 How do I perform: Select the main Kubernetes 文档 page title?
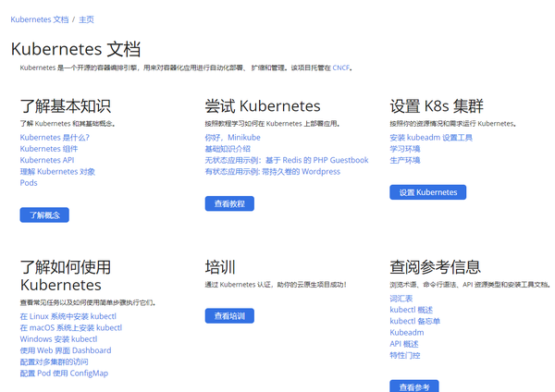point(76,49)
